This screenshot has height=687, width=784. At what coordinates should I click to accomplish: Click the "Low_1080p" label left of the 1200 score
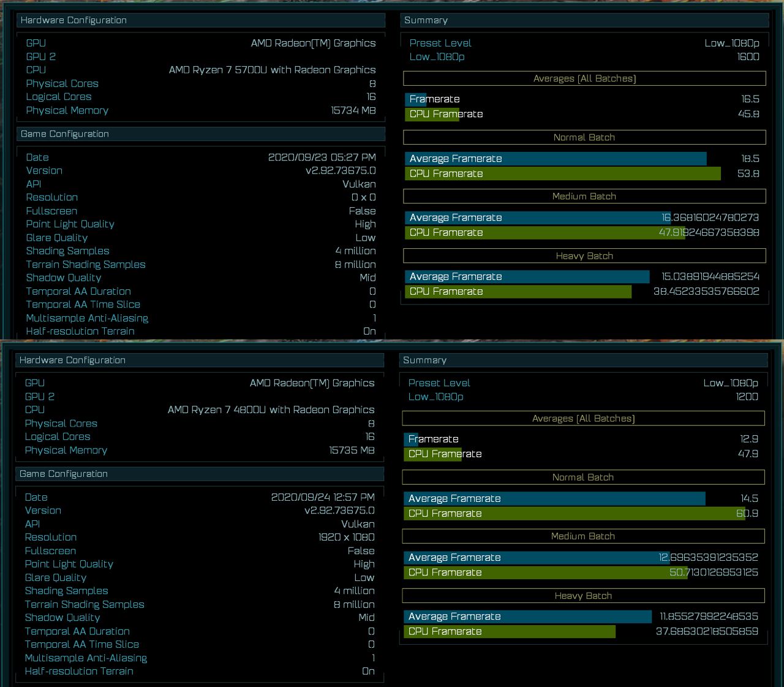click(x=436, y=397)
